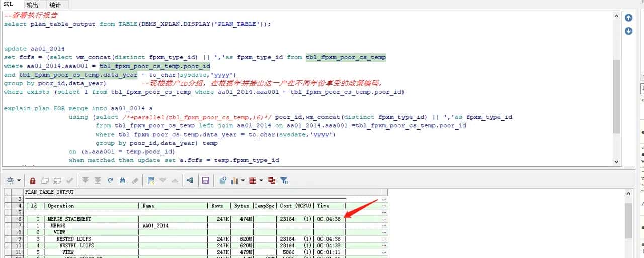Image resolution: width=644 pixels, height=258 pixels.
Task: Click the SQL editor vertical scrollbar thumb
Action: pyautogui.click(x=617, y=96)
